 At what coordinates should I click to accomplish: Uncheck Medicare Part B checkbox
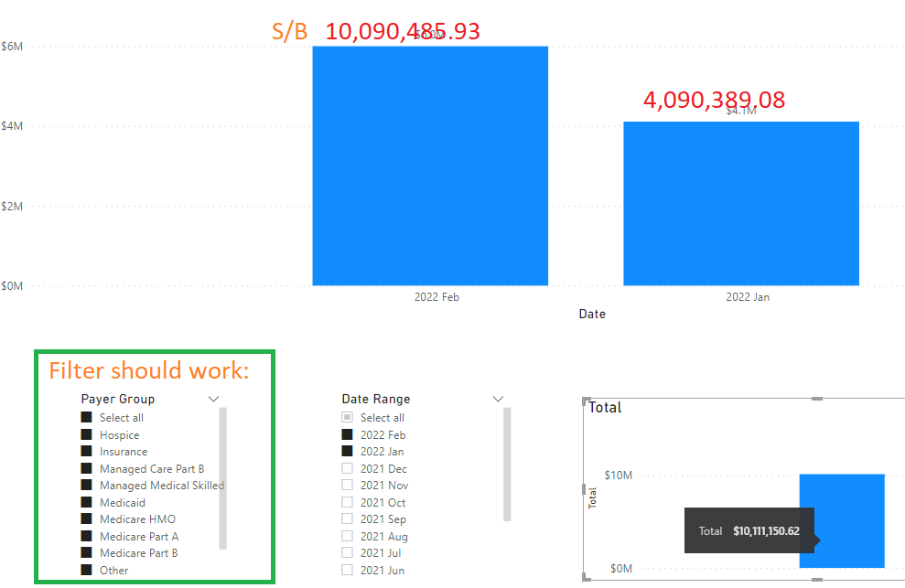click(87, 553)
